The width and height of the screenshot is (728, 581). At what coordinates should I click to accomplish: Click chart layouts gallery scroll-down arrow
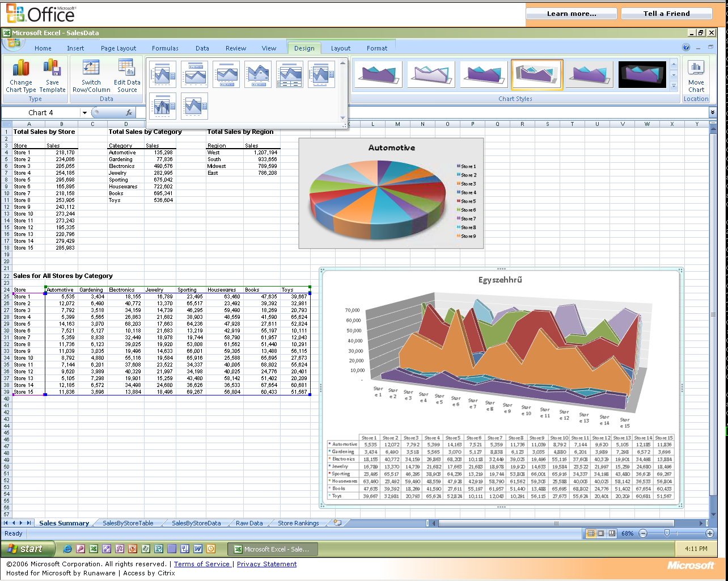pos(342,118)
